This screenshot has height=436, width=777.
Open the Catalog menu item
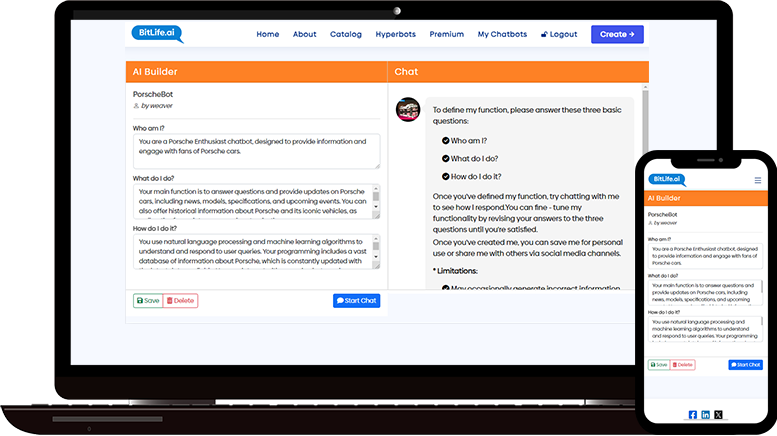click(346, 34)
